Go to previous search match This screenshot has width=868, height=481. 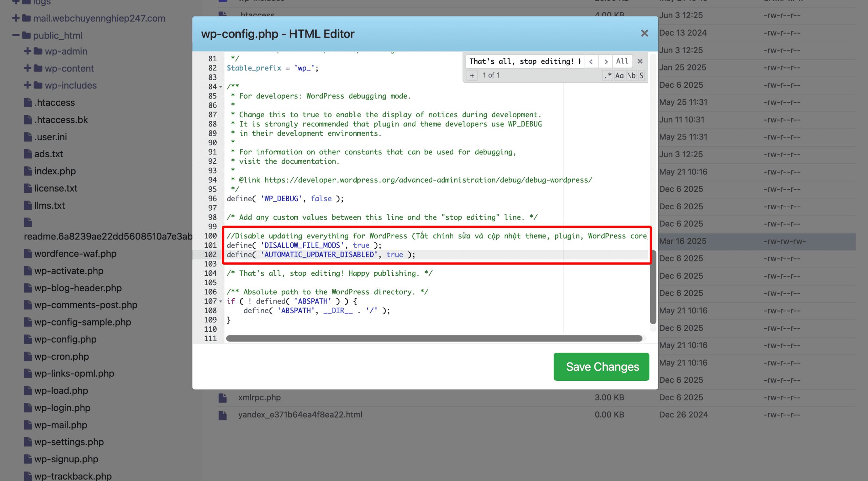click(591, 61)
